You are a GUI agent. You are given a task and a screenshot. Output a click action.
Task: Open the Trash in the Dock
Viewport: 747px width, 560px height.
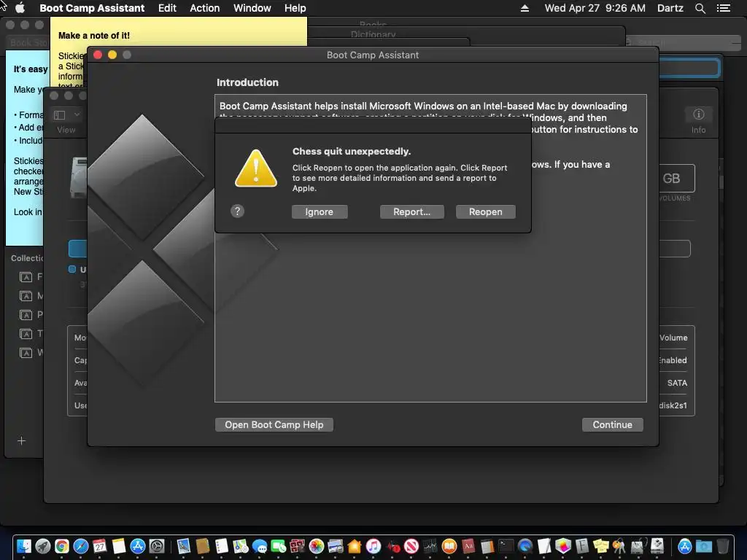tap(723, 545)
